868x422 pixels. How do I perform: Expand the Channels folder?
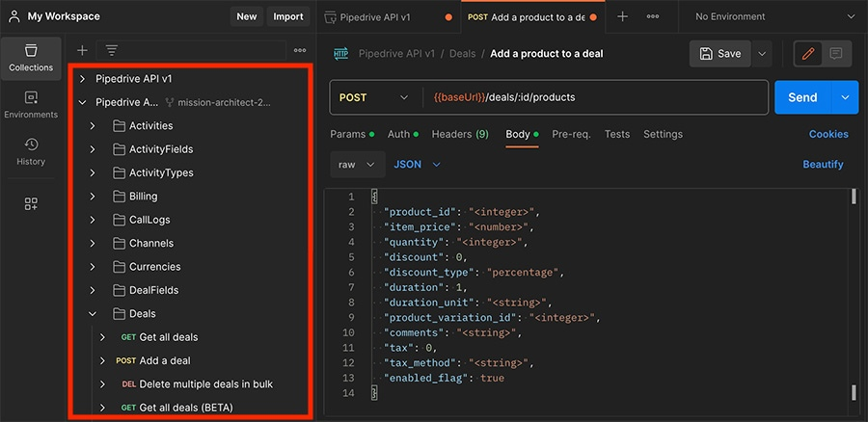pyautogui.click(x=93, y=244)
